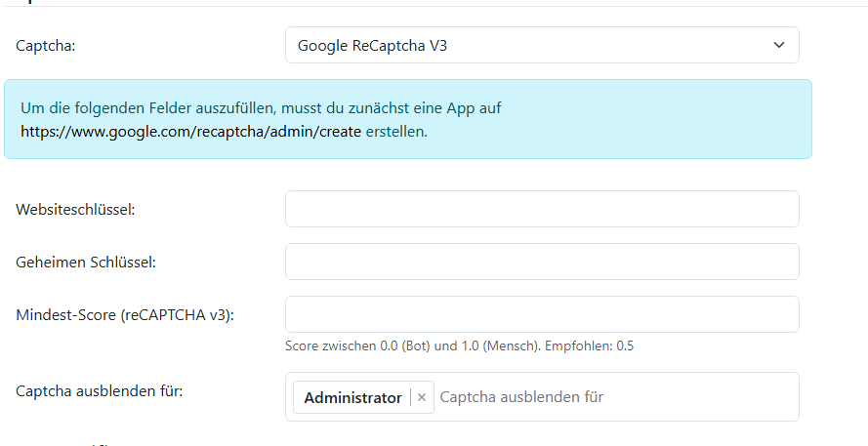Click the 'Geheimen Schlüssel:' label
This screenshot has height=446, width=868.
coord(86,262)
